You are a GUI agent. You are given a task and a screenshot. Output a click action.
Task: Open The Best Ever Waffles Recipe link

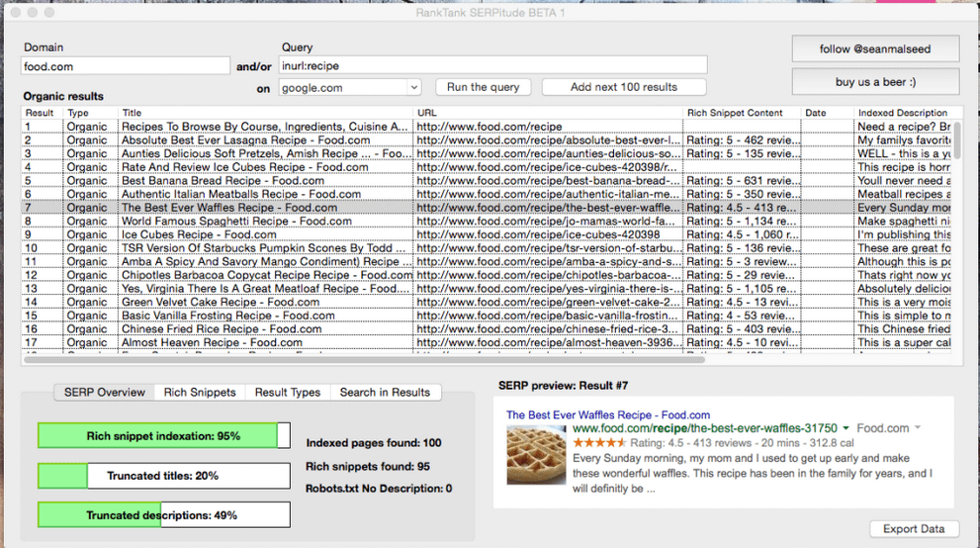(607, 415)
